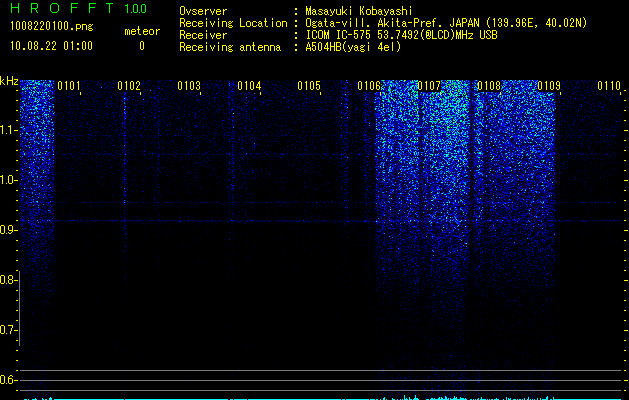The width and height of the screenshot is (629, 400).
Task: Click the 0102 time marker
Action: [x=129, y=86]
